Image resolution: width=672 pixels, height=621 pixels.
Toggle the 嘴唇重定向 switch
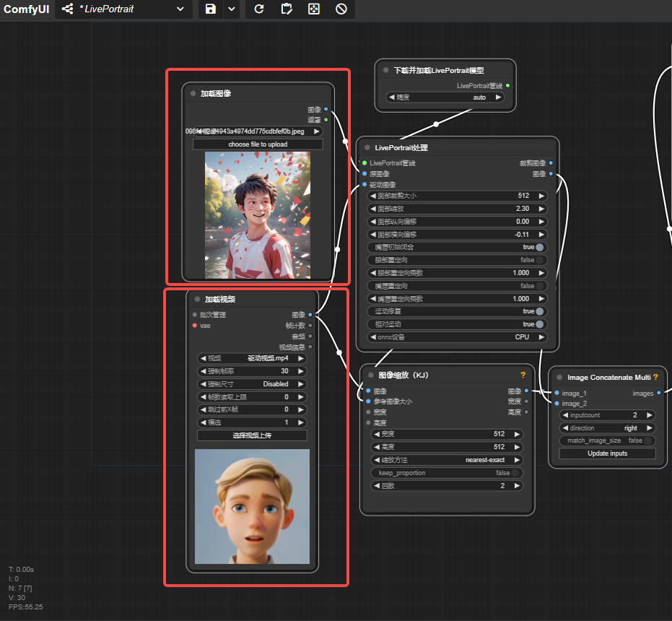coord(540,286)
